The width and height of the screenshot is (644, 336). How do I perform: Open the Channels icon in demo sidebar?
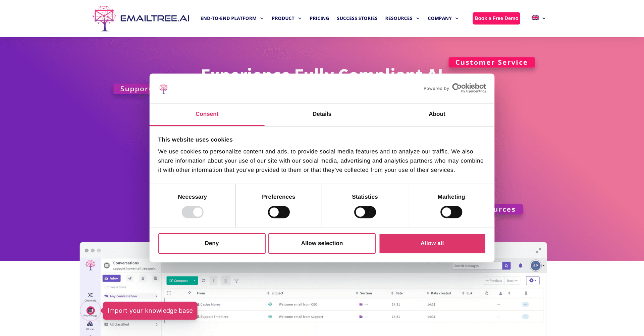point(90,295)
